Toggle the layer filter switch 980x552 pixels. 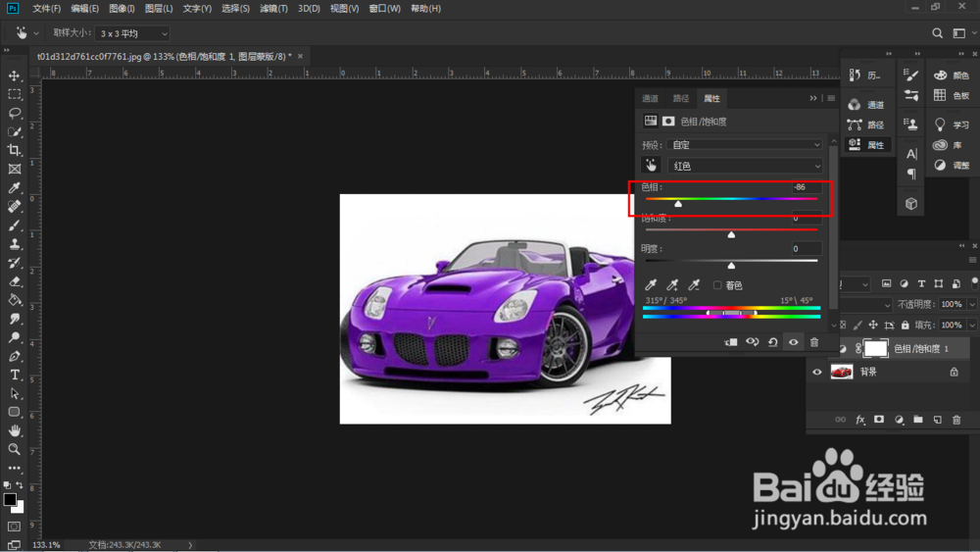tap(975, 283)
